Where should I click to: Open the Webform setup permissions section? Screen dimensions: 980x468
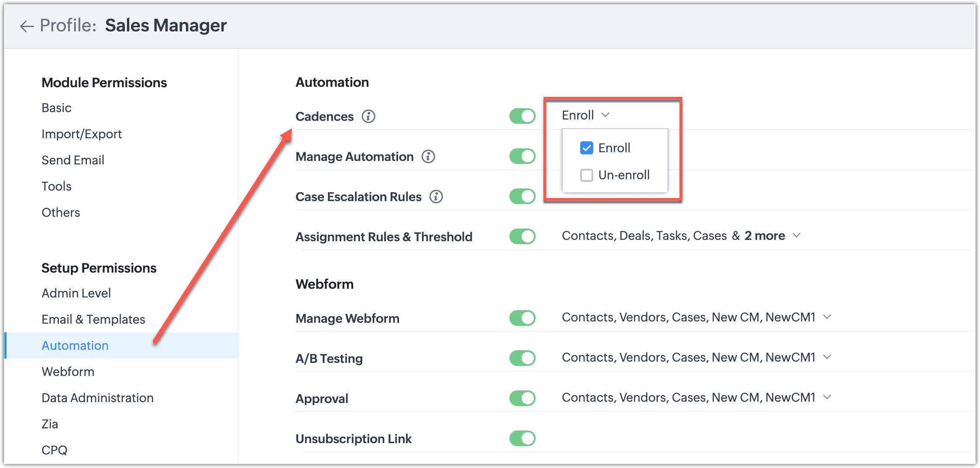[x=68, y=372]
